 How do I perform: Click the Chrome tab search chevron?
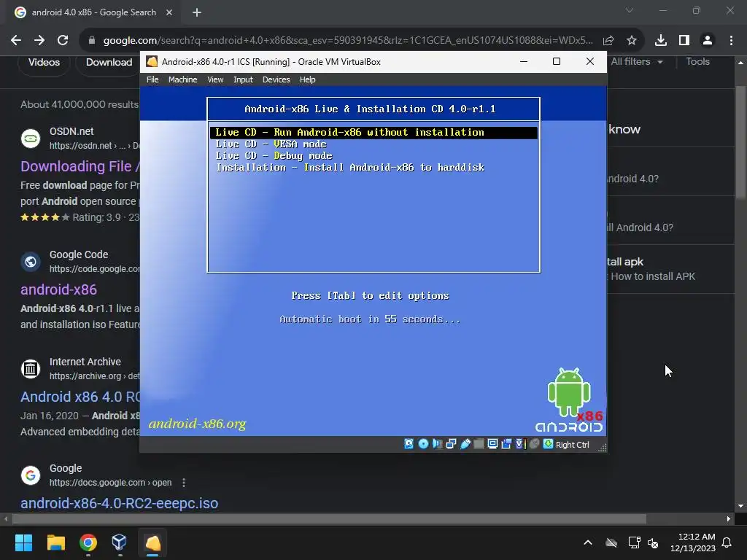pos(630,10)
